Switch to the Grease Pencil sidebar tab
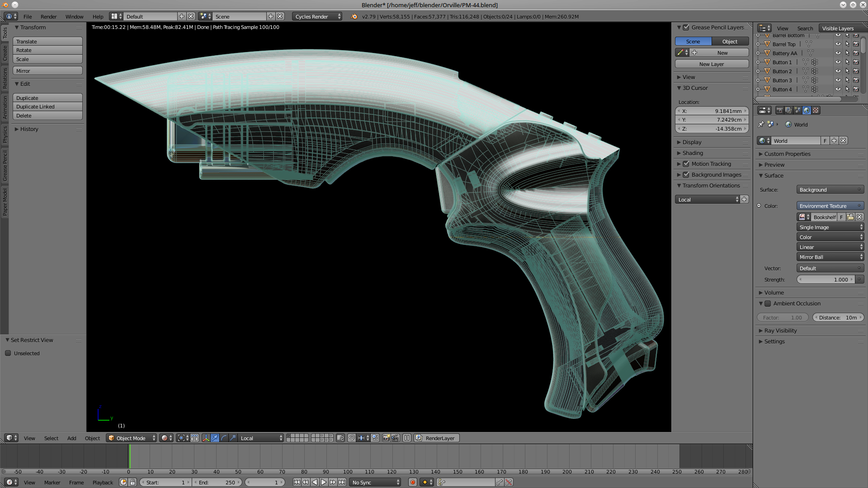The width and height of the screenshot is (868, 488). point(5,166)
